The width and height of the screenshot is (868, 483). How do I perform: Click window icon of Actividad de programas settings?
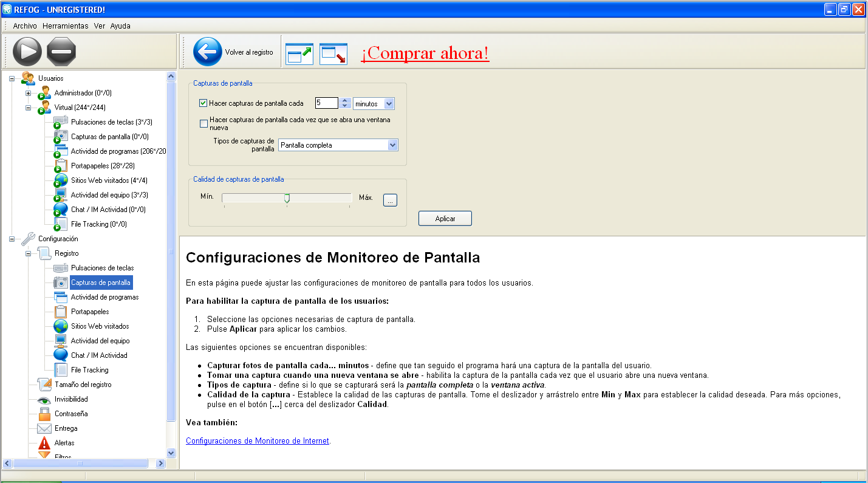[x=61, y=297]
